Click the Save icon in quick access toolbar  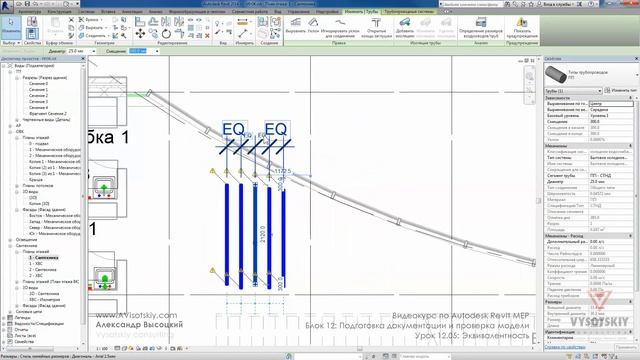click(28, 4)
